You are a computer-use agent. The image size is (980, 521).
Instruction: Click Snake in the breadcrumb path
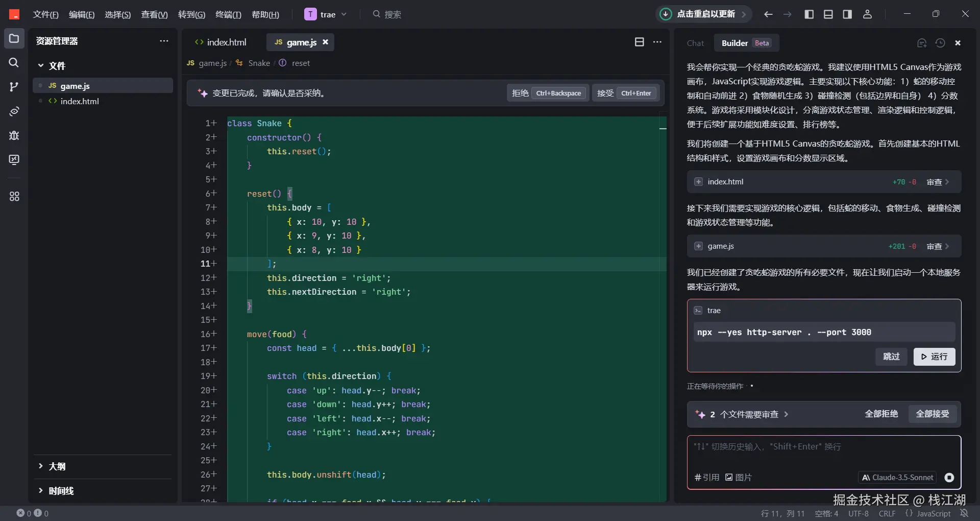pyautogui.click(x=259, y=63)
